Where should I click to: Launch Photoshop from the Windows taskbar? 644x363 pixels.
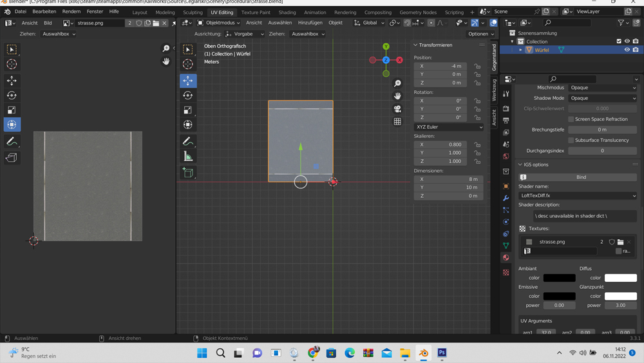pyautogui.click(x=442, y=353)
